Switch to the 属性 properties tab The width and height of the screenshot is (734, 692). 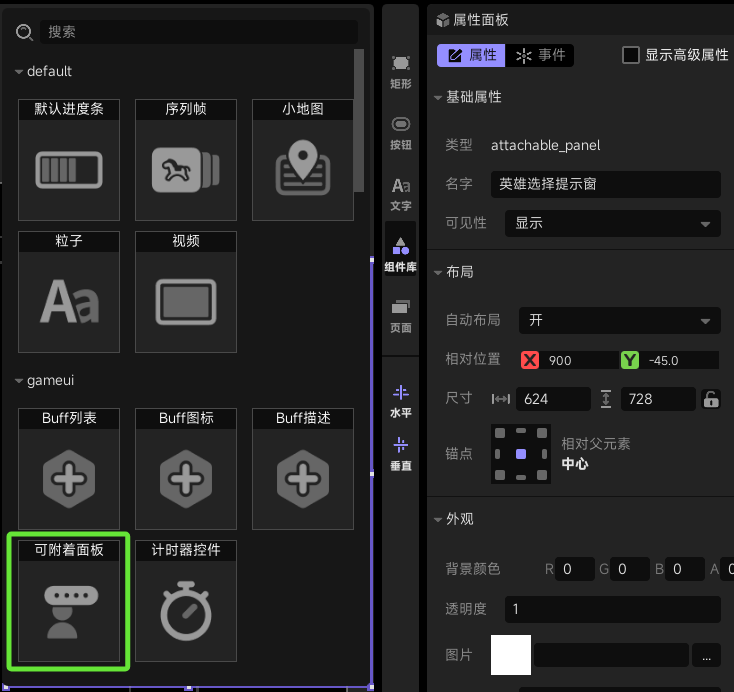[471, 55]
